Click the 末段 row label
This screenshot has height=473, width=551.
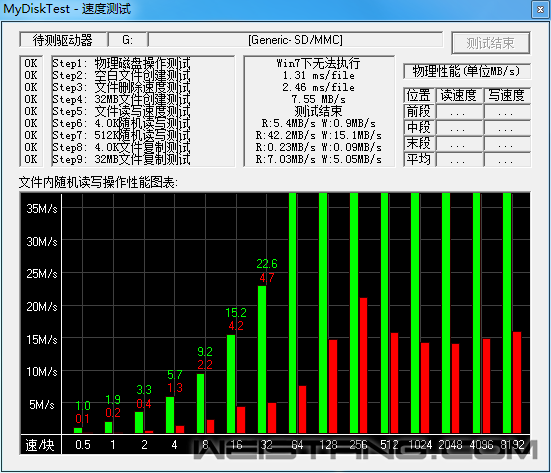click(x=419, y=143)
